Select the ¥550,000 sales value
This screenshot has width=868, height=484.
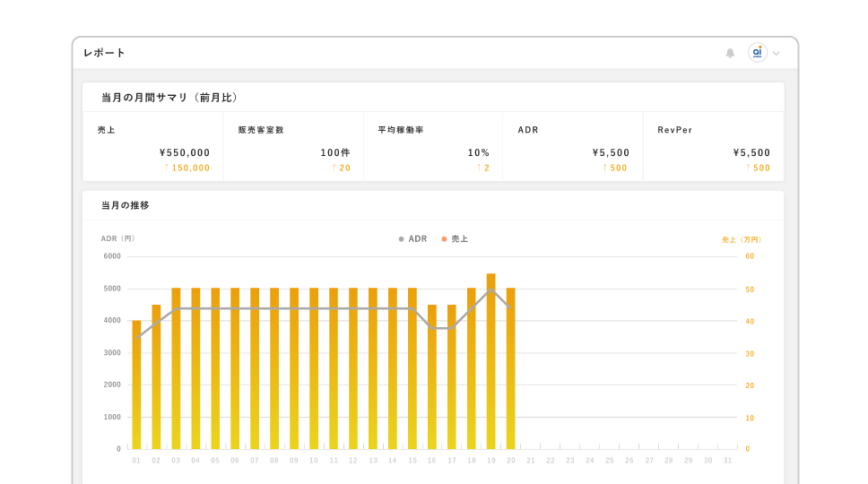coord(185,152)
